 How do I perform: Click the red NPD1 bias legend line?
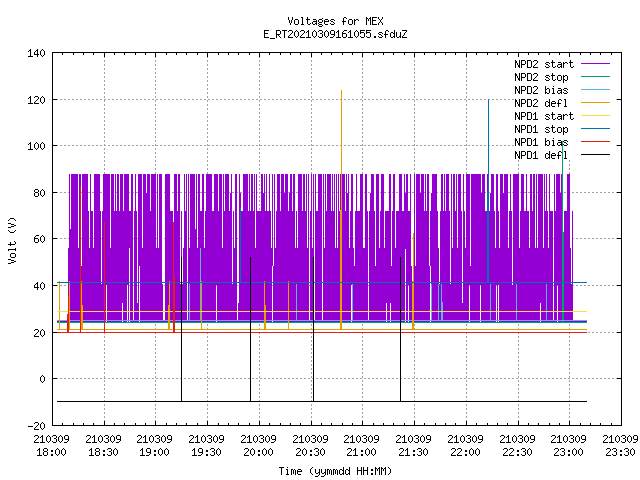(596, 142)
